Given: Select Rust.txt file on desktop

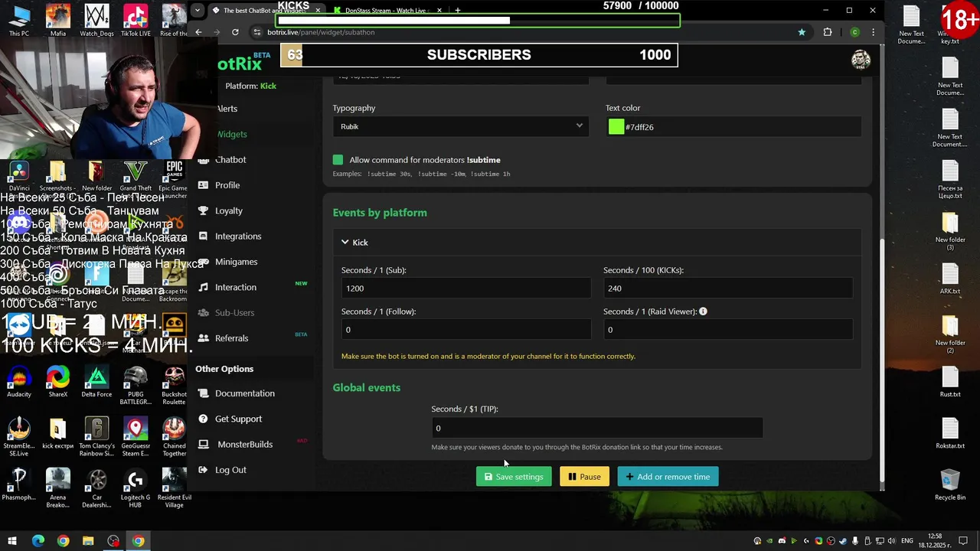Looking at the screenshot, I should 950,382.
